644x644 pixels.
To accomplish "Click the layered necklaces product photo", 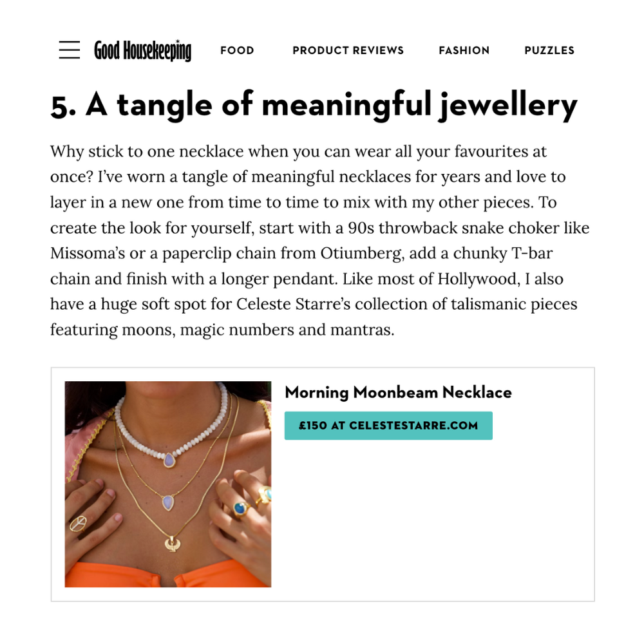I will [168, 484].
